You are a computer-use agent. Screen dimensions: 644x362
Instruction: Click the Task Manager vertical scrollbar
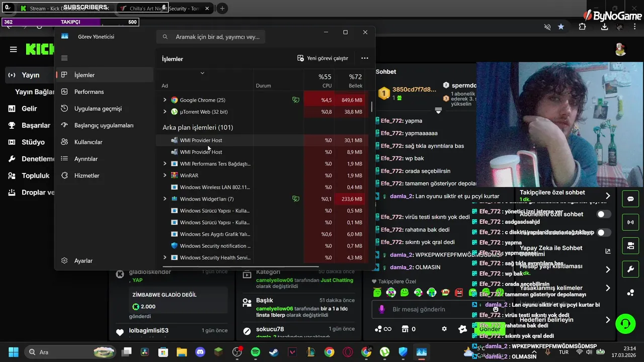372,107
